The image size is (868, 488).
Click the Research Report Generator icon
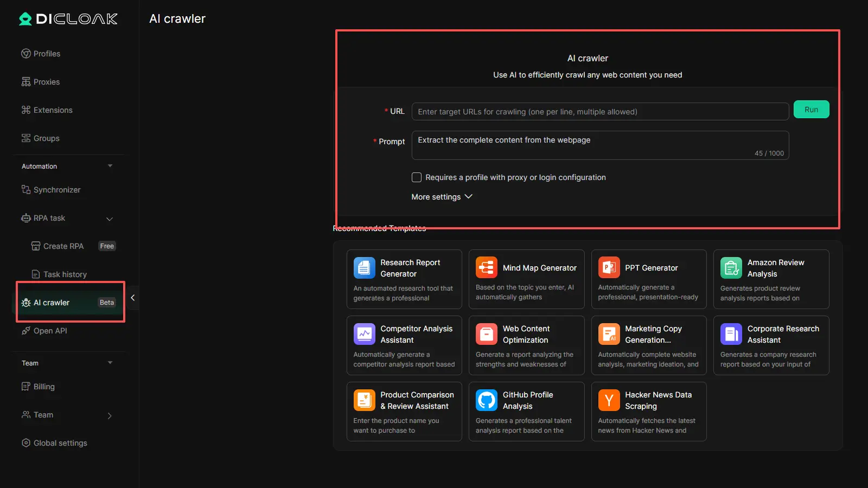click(364, 268)
